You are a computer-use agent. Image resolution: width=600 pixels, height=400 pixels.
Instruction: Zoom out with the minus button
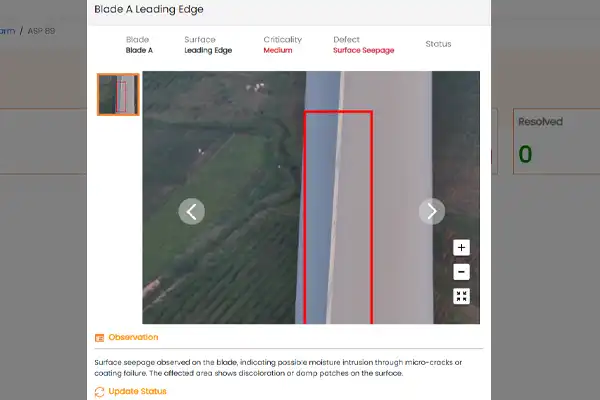tap(461, 272)
